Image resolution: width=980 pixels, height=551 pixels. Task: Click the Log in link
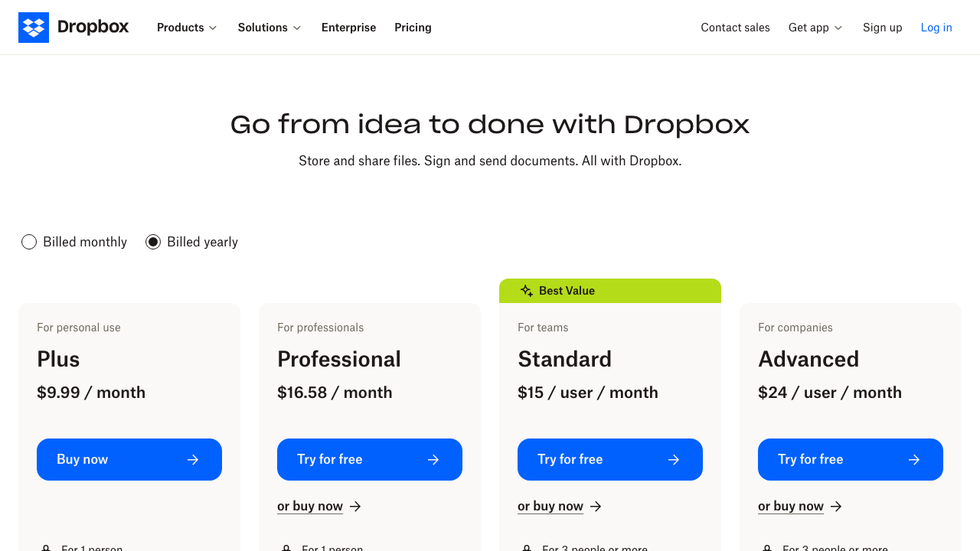pyautogui.click(x=936, y=28)
